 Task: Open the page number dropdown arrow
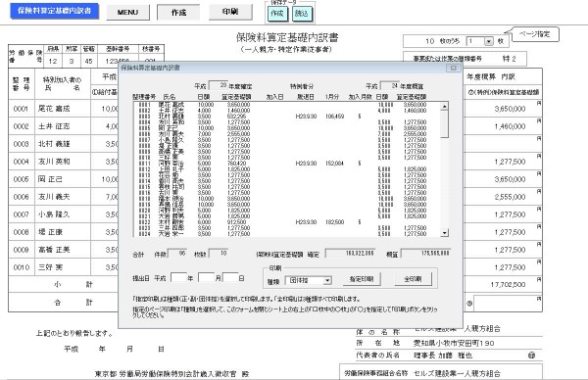489,41
